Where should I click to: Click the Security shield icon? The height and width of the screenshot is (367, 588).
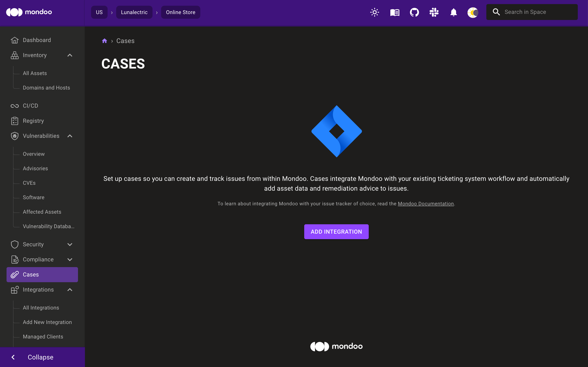(14, 244)
